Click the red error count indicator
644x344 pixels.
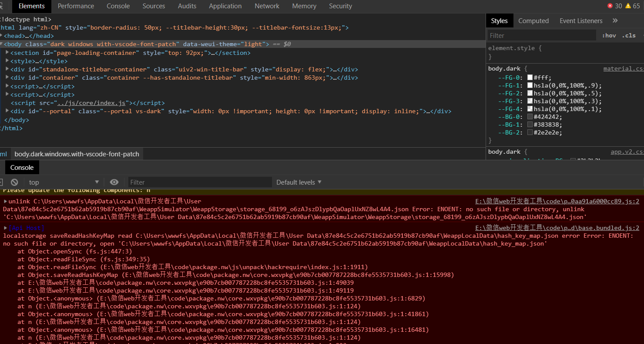614,6
